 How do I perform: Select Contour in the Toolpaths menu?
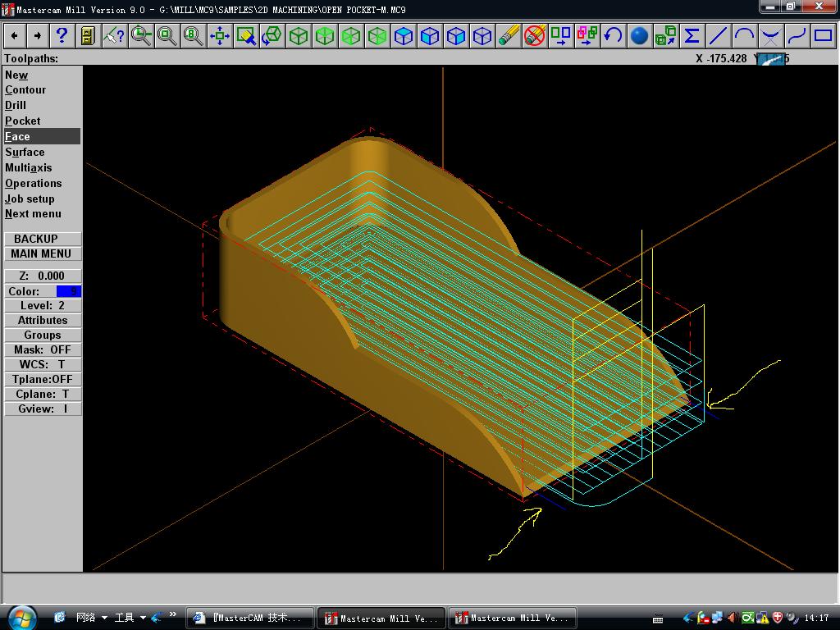[25, 90]
